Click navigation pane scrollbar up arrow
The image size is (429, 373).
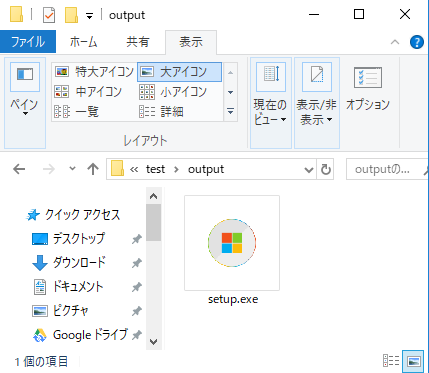click(153, 196)
